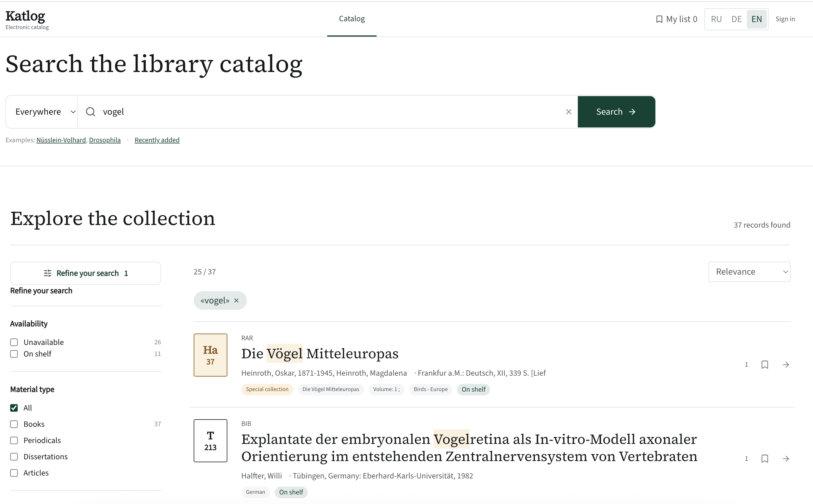Uncheck the All material type checkbox
The image size is (813, 504).
point(14,408)
